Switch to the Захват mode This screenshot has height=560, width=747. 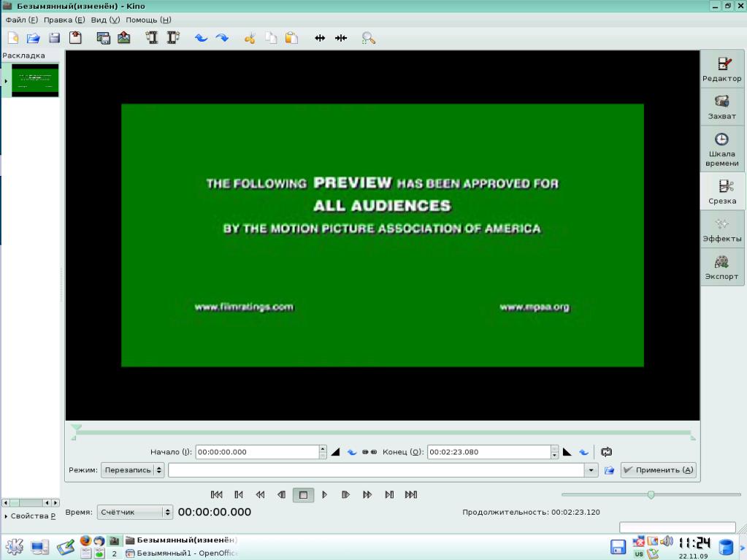click(x=721, y=107)
